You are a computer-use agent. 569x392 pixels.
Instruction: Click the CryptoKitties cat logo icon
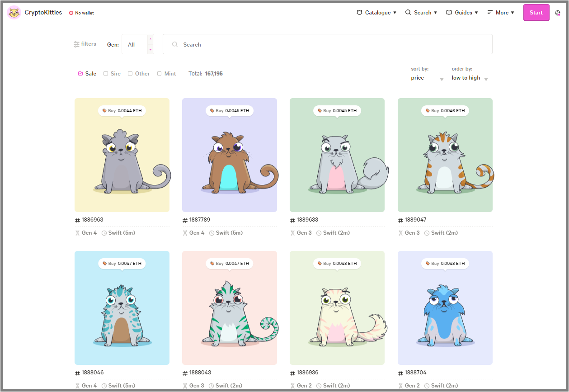coord(14,13)
